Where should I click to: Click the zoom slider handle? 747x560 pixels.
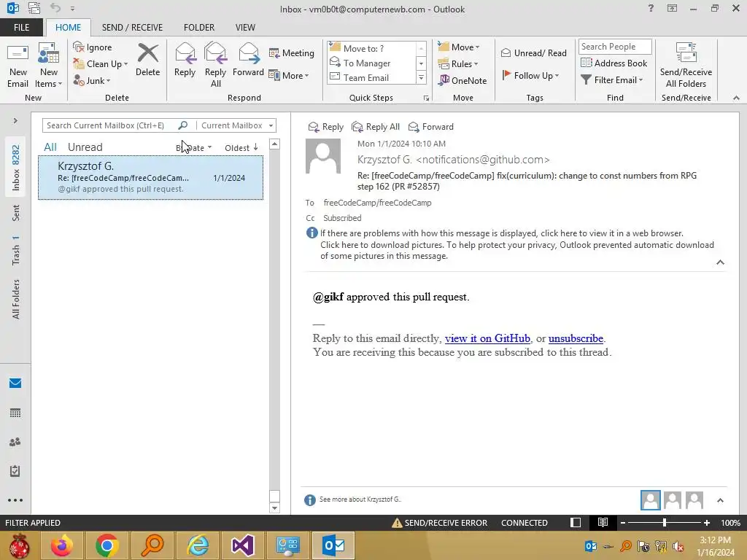(665, 523)
